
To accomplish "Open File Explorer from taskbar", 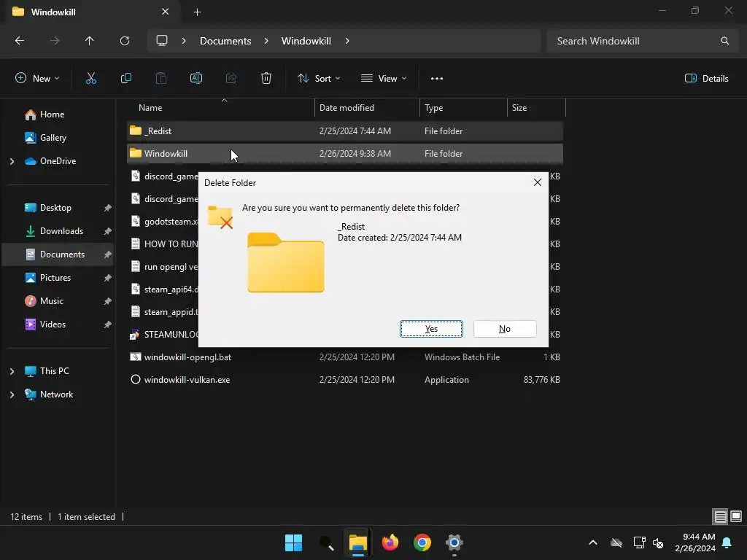I will click(357, 542).
